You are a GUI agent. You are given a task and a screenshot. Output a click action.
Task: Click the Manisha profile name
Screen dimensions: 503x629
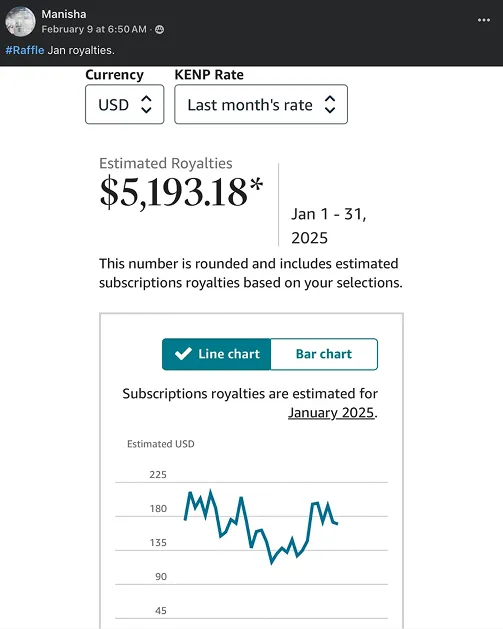[64, 14]
